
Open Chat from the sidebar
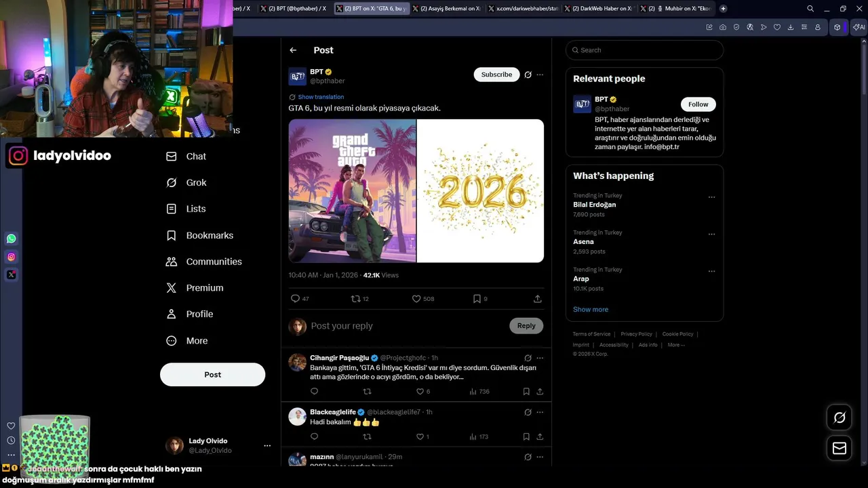(x=186, y=156)
